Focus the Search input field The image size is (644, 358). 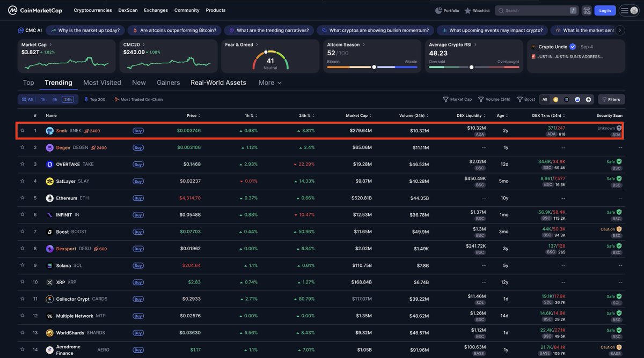[x=537, y=10]
